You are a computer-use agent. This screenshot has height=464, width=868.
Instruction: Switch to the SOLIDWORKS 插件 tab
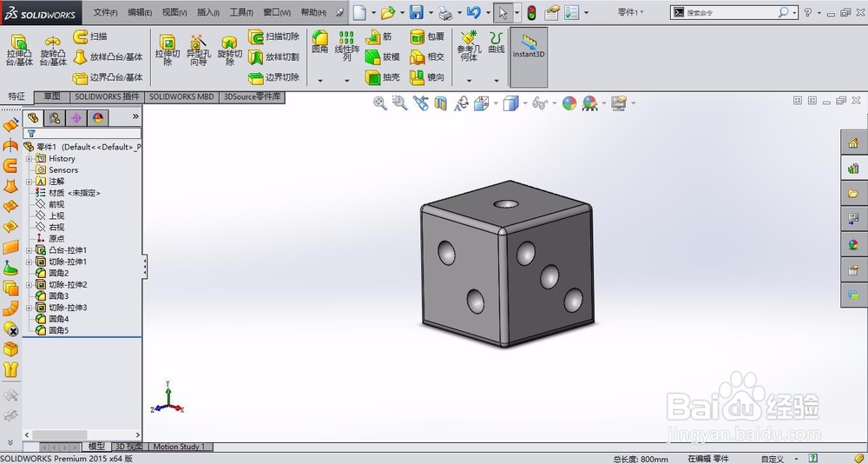(x=108, y=96)
